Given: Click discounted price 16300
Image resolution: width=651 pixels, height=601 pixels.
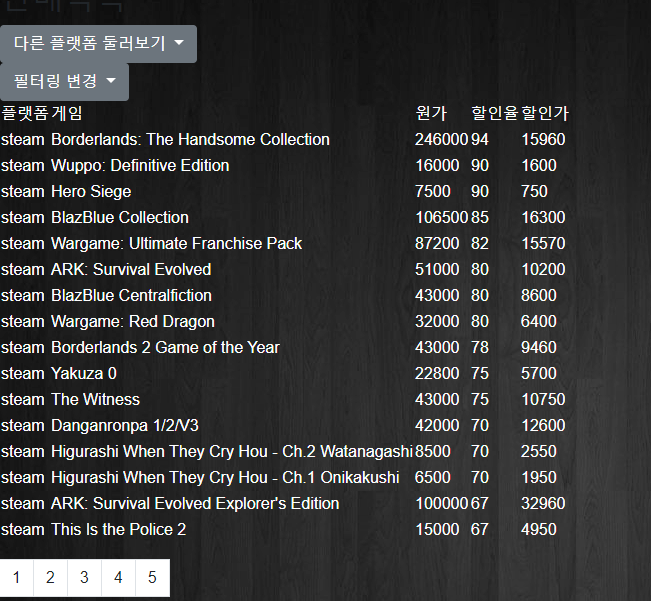Looking at the screenshot, I should (543, 217).
